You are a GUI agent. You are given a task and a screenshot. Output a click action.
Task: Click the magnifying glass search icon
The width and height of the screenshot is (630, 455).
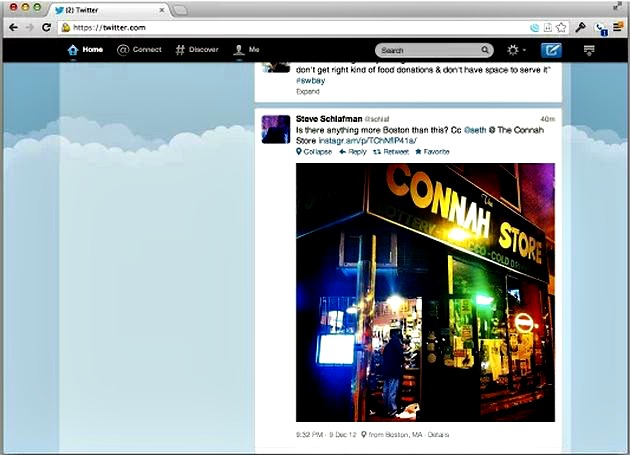point(485,50)
